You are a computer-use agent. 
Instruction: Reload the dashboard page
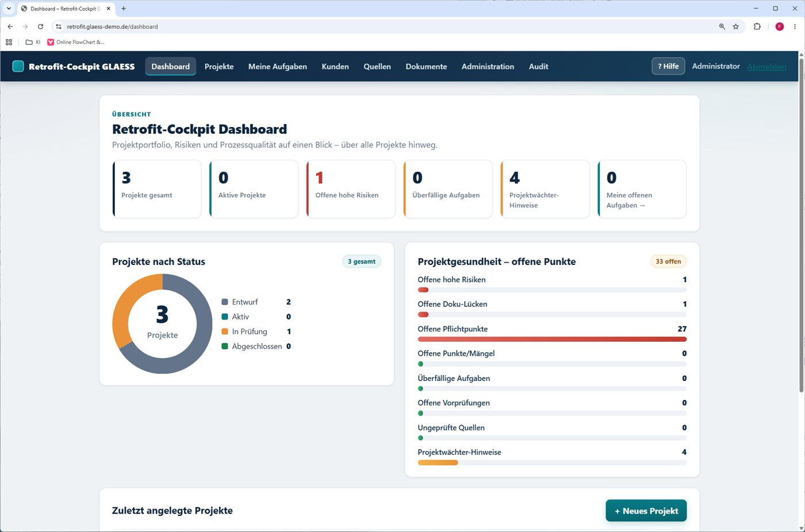[40, 26]
